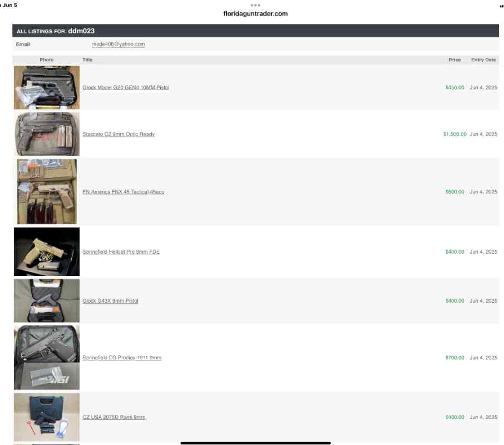The height and width of the screenshot is (445, 504).
Task: Click the Jun 4, 2025 date on Staccato row
Action: (x=483, y=134)
